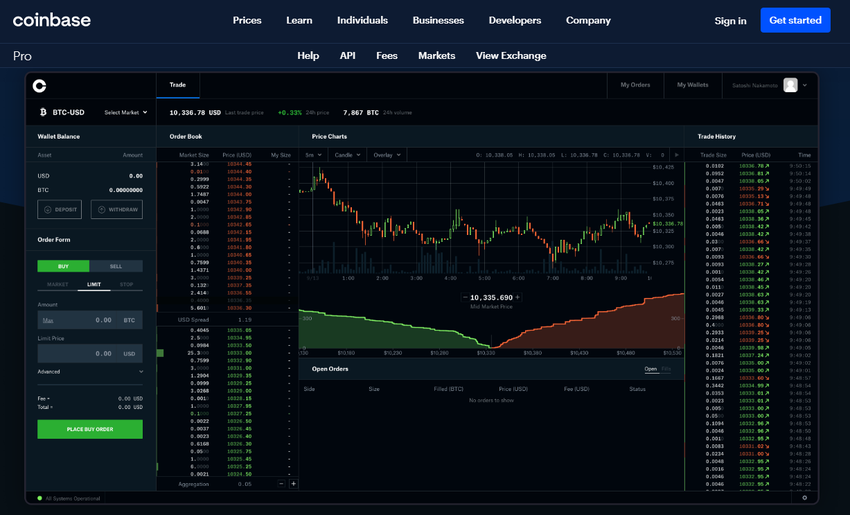850x515 pixels.
Task: Click the USD Spread 1.19 row
Action: click(x=227, y=320)
